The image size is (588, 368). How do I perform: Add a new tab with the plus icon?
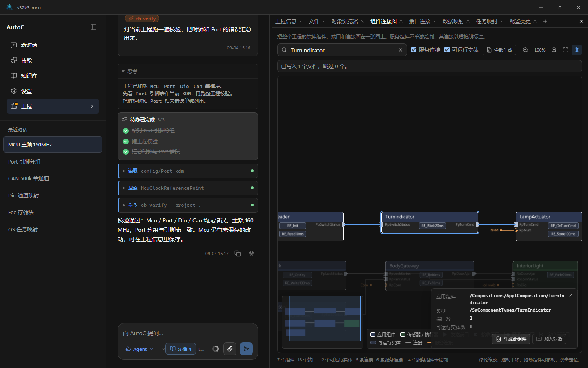point(545,21)
